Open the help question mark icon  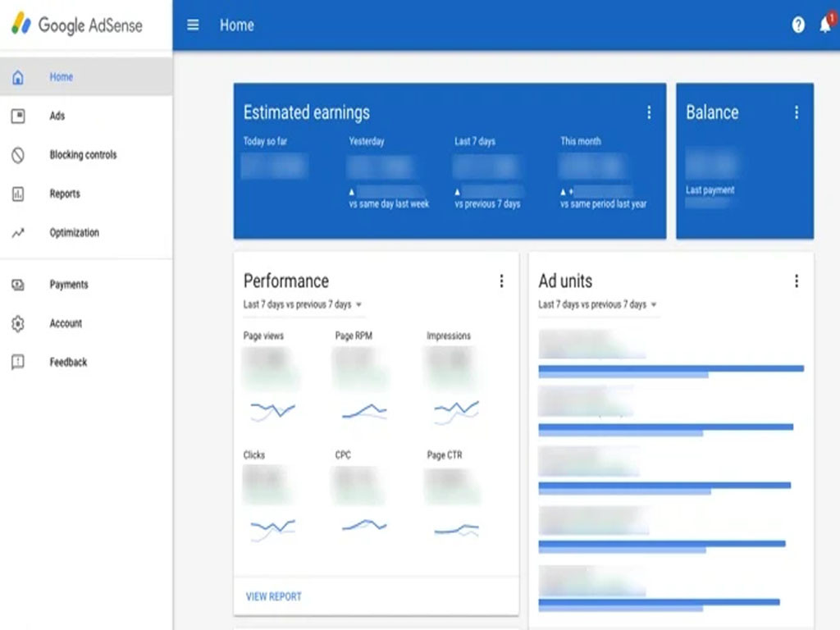tap(798, 25)
